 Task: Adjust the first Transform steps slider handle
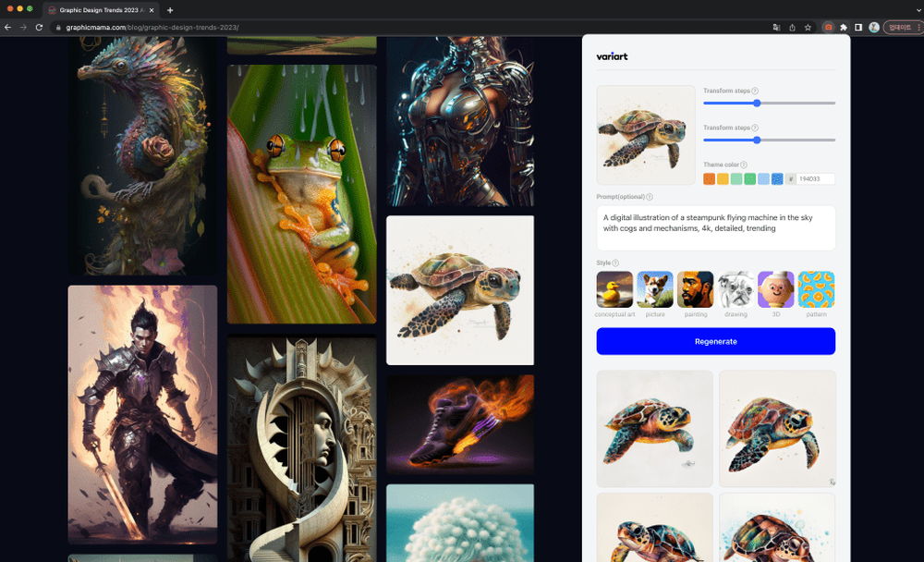tap(758, 104)
